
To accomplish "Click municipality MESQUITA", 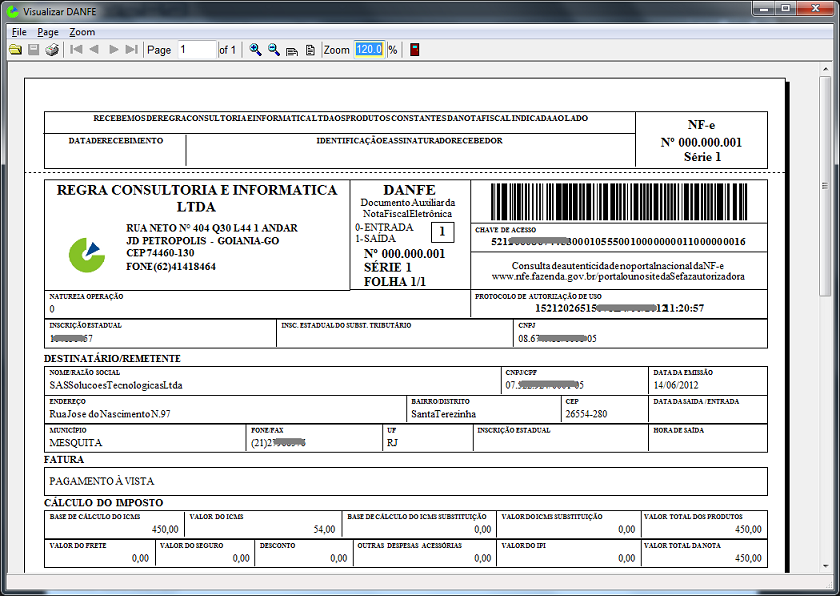I will tap(76, 443).
